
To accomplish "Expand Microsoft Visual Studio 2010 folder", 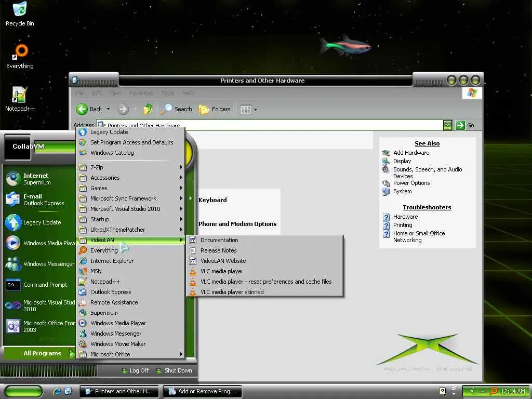I will pos(130,209).
